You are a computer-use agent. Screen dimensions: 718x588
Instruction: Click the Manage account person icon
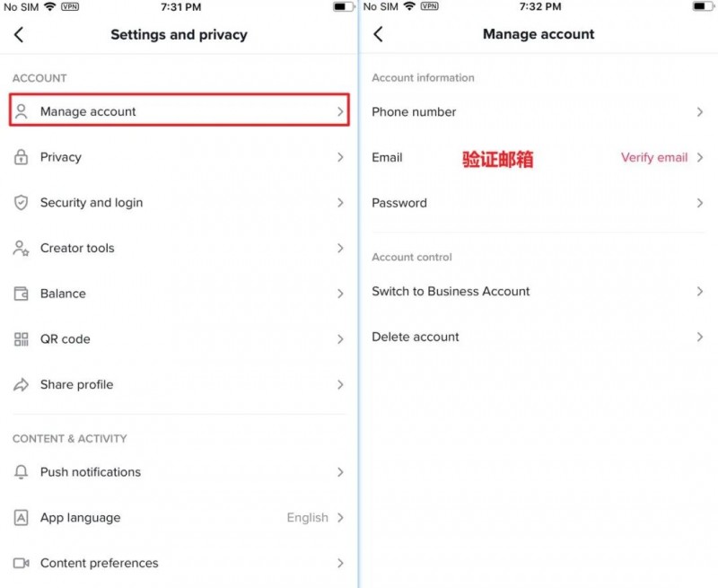point(21,111)
